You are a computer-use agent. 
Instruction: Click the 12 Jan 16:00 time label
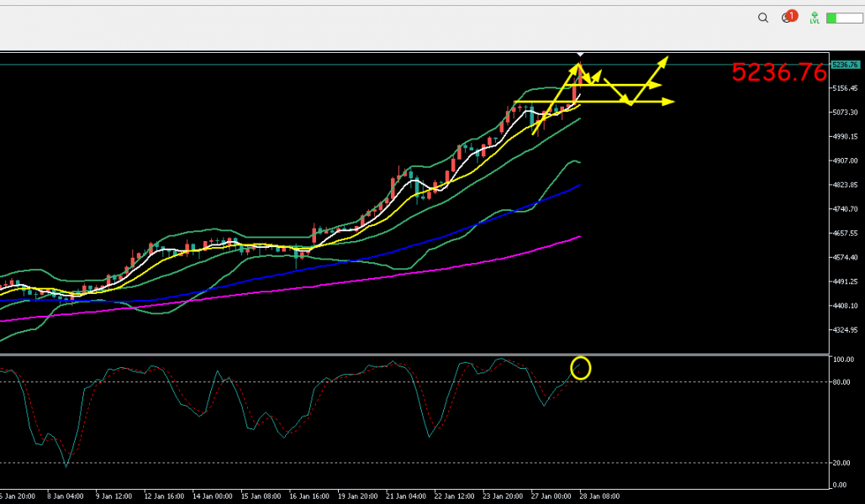163,496
